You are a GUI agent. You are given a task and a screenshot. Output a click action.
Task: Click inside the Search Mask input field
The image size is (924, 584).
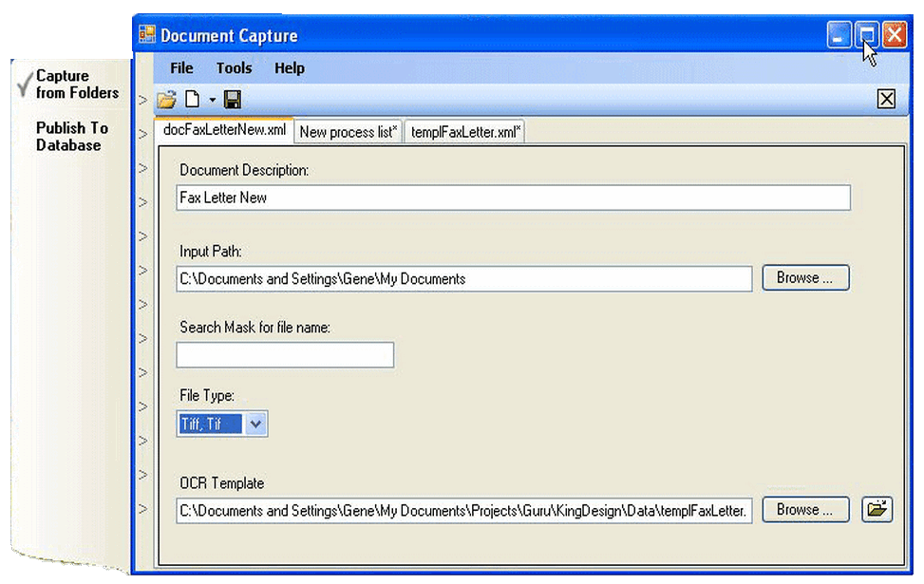pyautogui.click(x=285, y=354)
